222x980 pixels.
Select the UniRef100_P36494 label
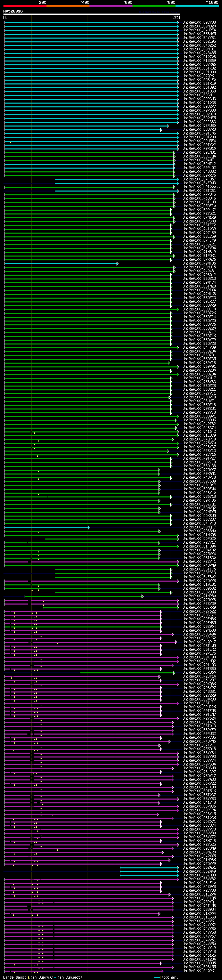coord(199,634)
